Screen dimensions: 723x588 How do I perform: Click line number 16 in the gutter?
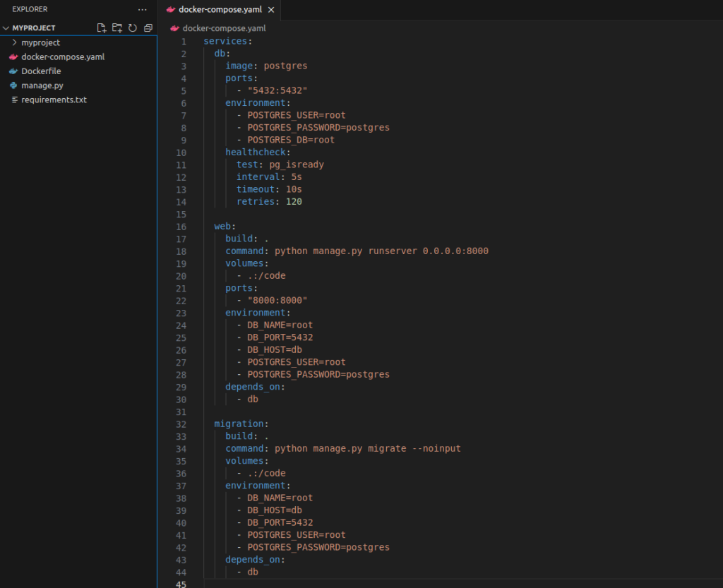(x=183, y=227)
